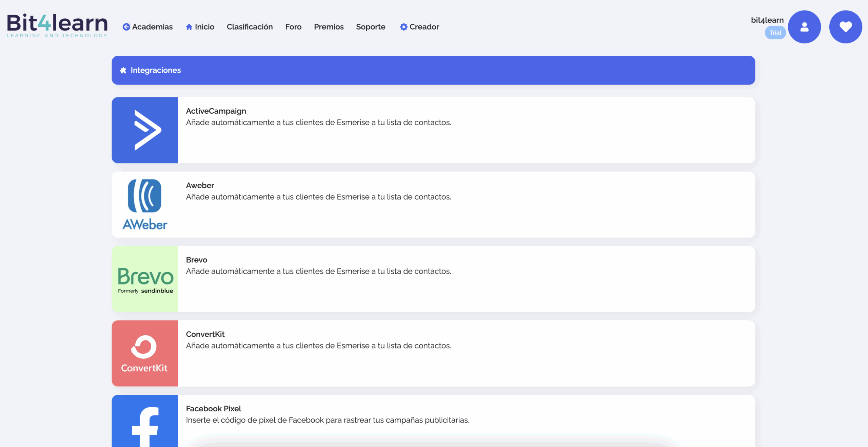Click the ConvertKit logo thumbnail
The image size is (868, 447).
(x=145, y=353)
